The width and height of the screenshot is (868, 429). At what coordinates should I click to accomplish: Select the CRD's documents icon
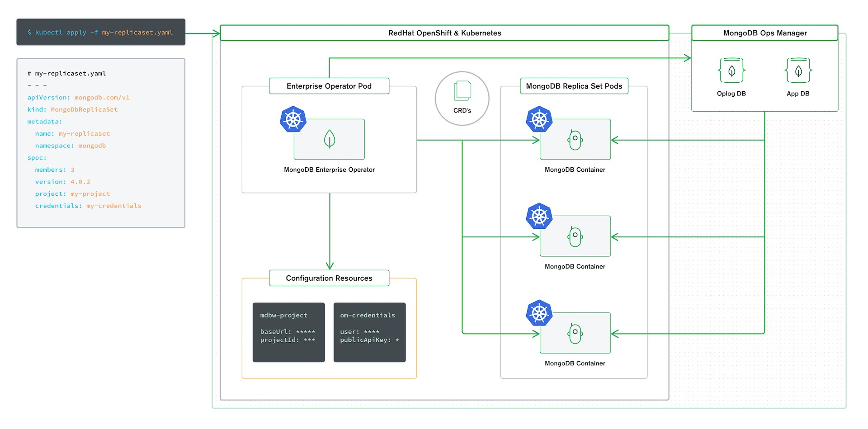pyautogui.click(x=462, y=90)
